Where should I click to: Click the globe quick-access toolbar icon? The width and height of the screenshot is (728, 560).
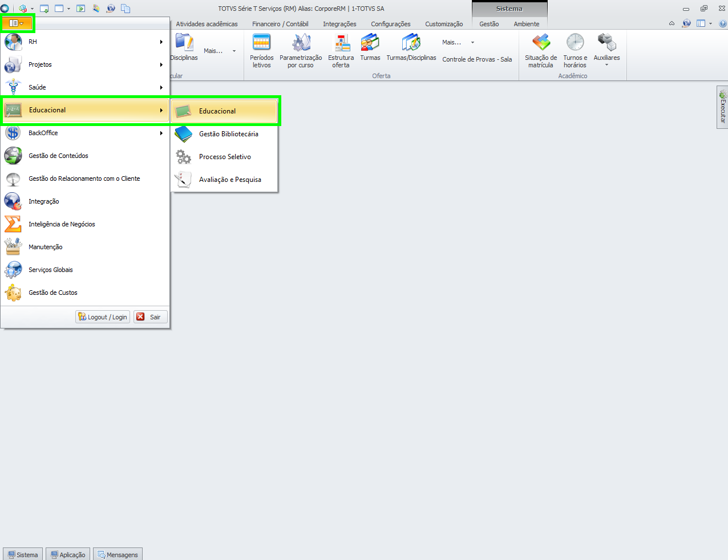coord(111,9)
